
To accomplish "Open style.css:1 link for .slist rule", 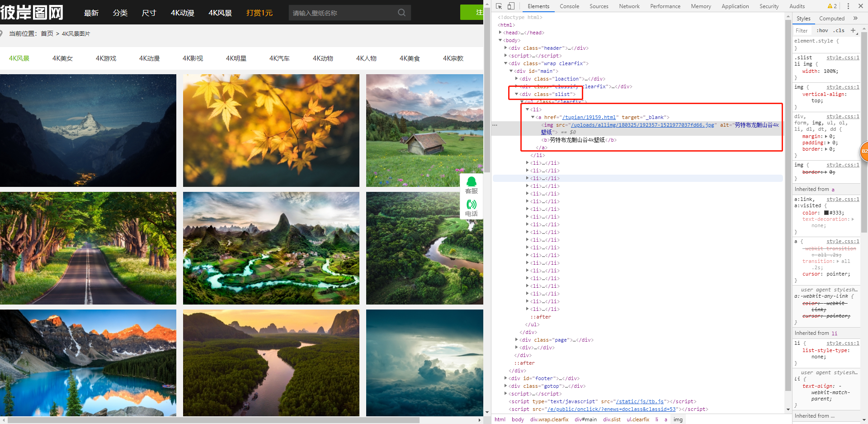I will [x=843, y=57].
